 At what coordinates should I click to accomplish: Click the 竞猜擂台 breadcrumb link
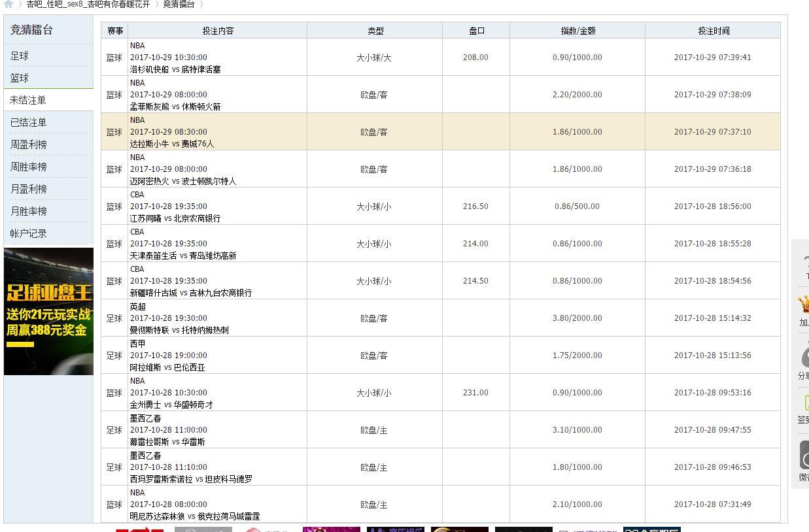pos(179,4)
